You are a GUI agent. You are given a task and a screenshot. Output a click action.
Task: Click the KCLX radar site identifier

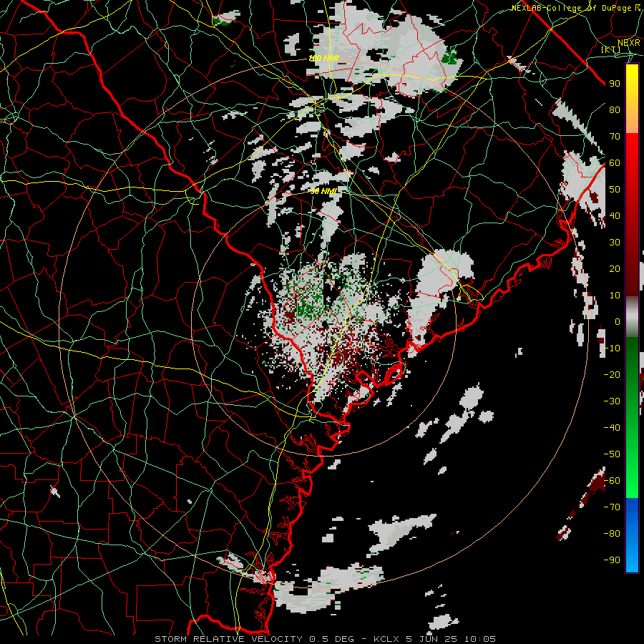pyautogui.click(x=386, y=639)
